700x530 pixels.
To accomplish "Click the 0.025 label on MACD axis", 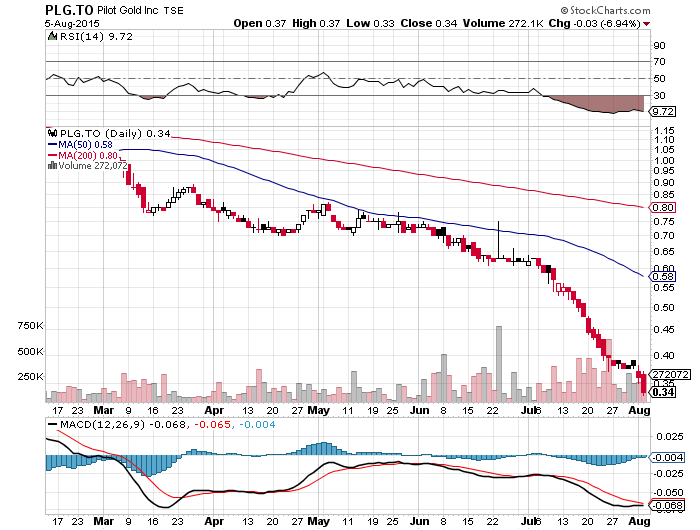I will click(668, 437).
